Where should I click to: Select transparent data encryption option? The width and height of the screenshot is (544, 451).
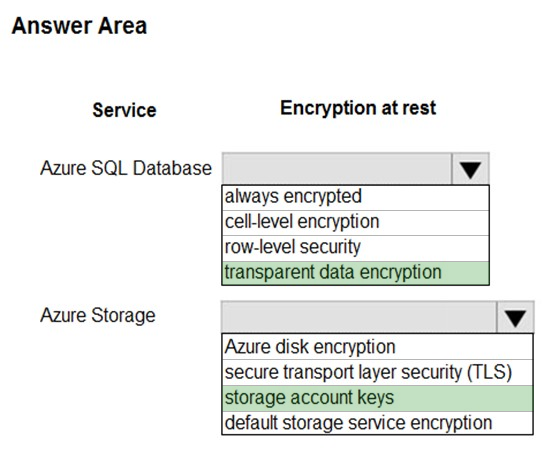[x=355, y=273]
